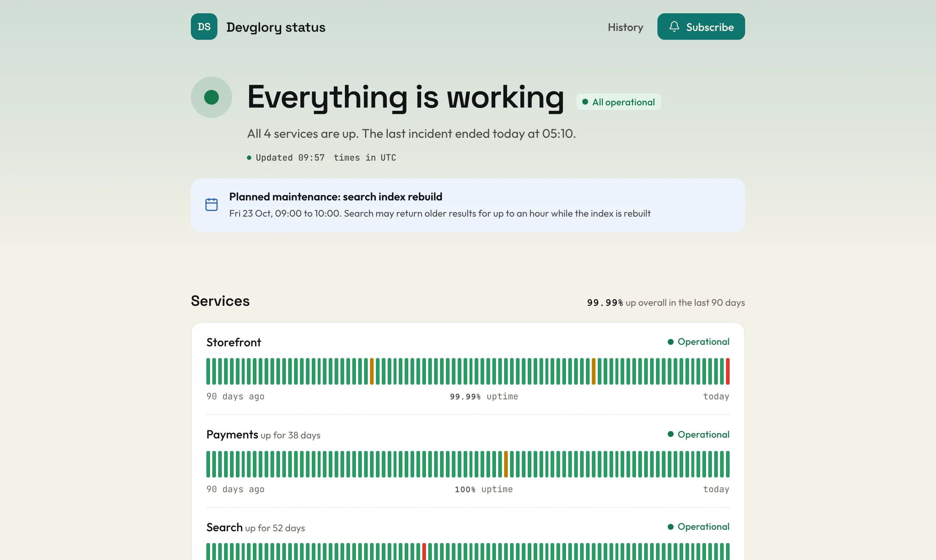Open the History page

[625, 27]
